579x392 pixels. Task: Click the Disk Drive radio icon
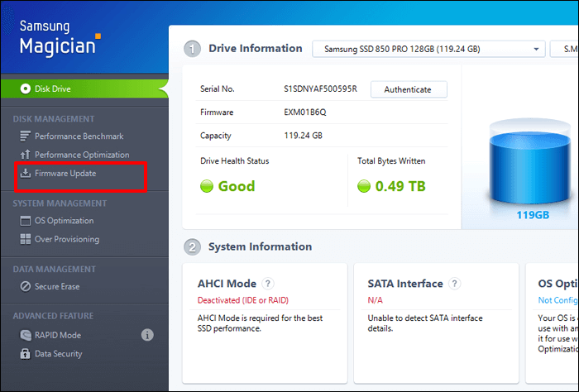(x=26, y=89)
